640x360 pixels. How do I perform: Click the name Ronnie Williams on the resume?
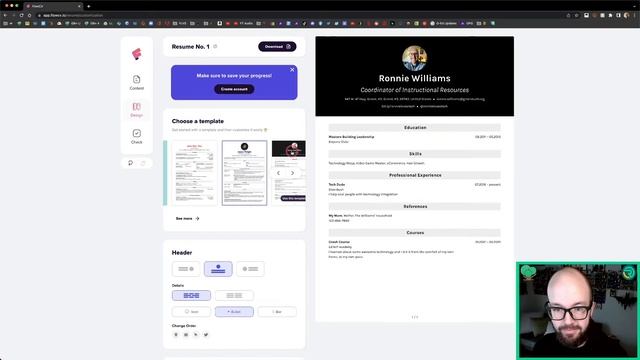[414, 78]
